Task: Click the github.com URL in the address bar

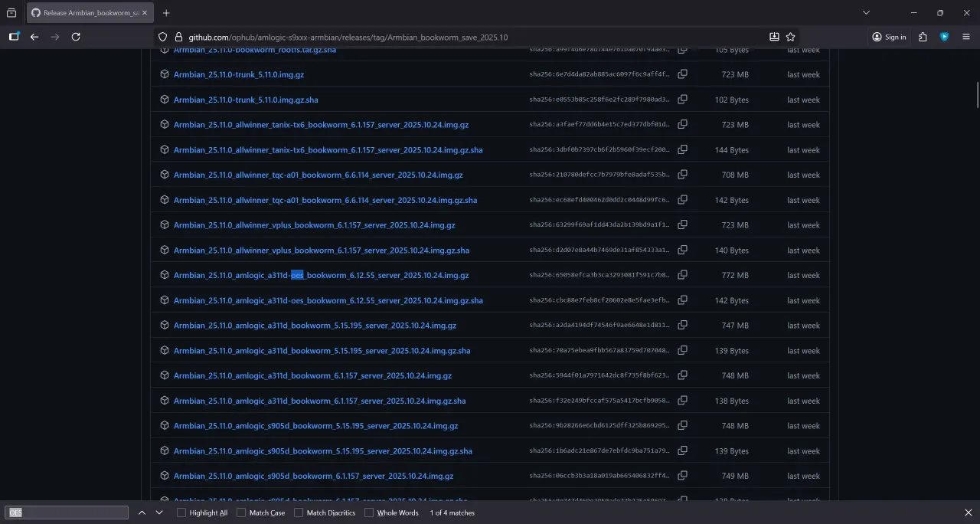Action: (348, 37)
